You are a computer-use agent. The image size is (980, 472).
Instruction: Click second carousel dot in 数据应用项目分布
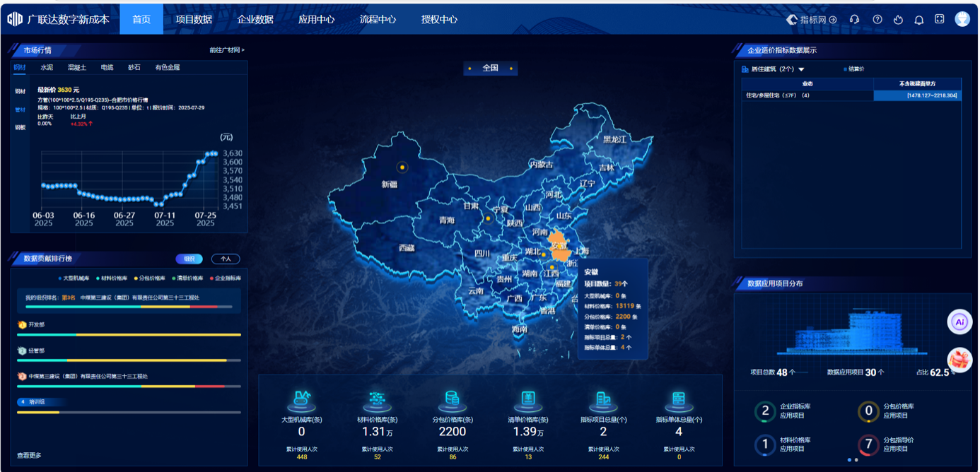[x=856, y=460]
